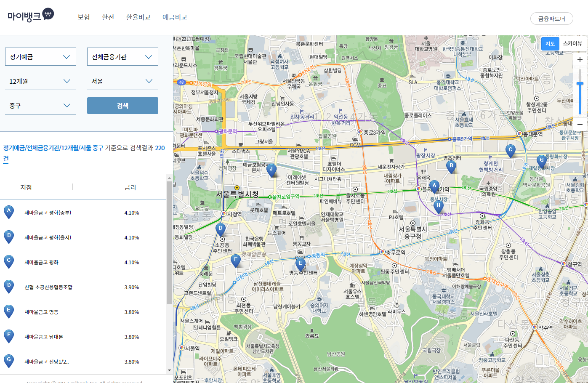588x383 pixels.
Task: Click the 검색 search button
Action: point(122,106)
